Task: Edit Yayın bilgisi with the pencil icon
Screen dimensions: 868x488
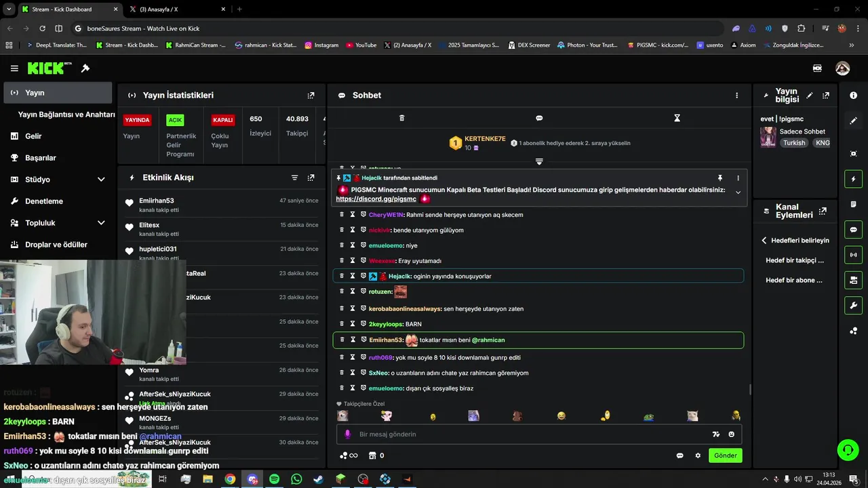Action: tap(809, 96)
